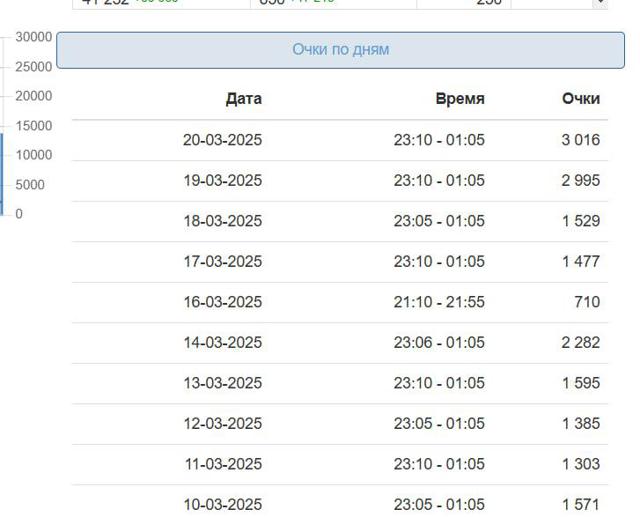Open the dropdown arrow at top right

pyautogui.click(x=601, y=2)
